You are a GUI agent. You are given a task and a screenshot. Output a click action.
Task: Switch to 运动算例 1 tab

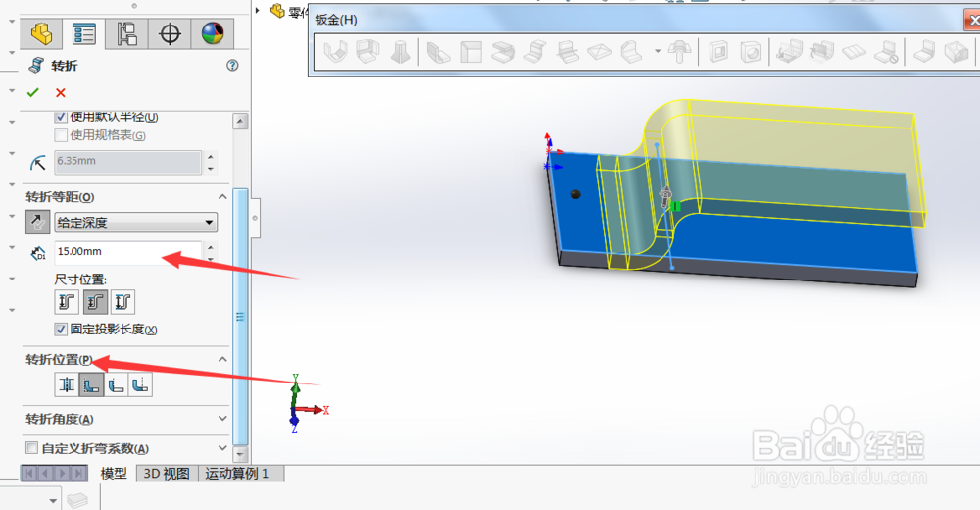click(x=237, y=474)
